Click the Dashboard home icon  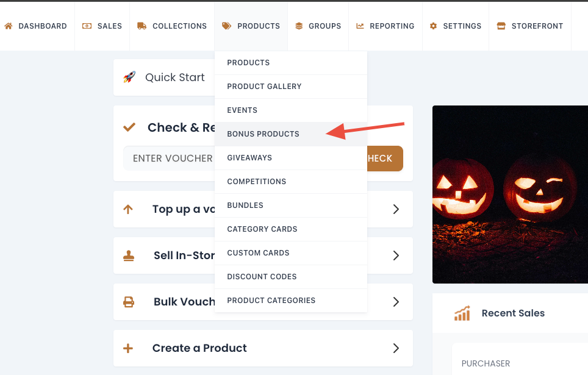(9, 26)
